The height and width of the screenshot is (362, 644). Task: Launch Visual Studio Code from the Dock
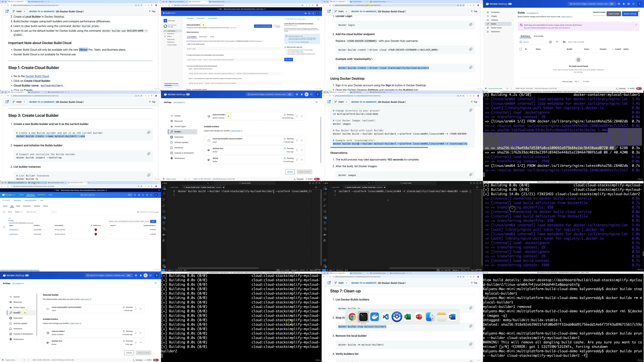[x=386, y=317]
